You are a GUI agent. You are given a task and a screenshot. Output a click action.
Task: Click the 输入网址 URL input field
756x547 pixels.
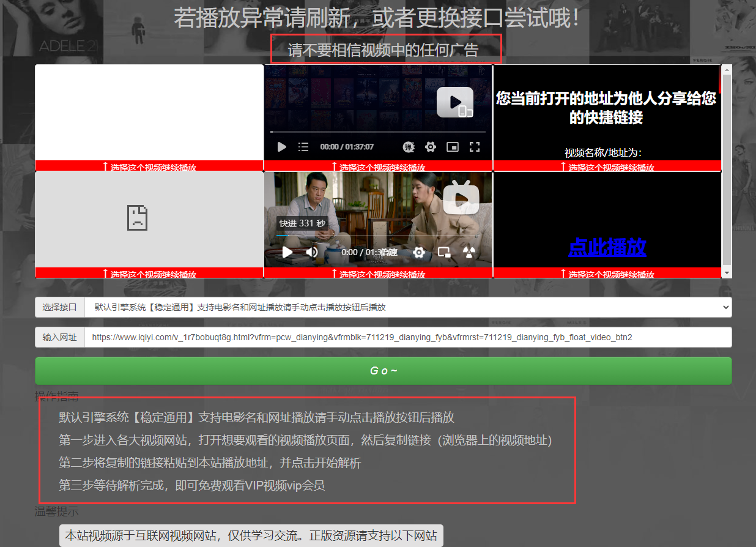tap(408, 337)
